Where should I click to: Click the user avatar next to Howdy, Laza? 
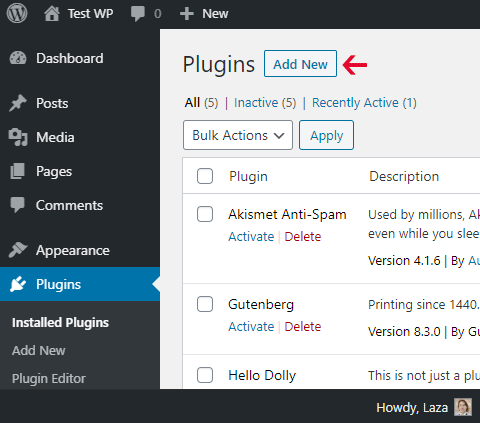(x=463, y=407)
